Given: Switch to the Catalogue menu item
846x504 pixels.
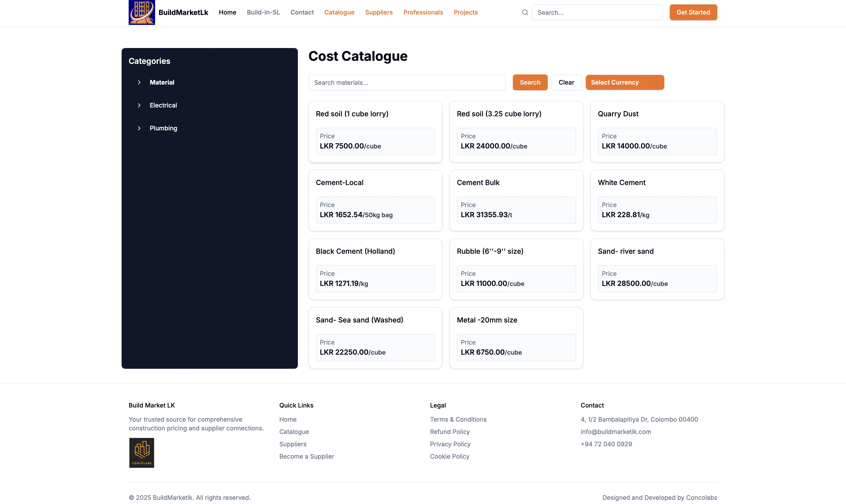Looking at the screenshot, I should pyautogui.click(x=339, y=12).
